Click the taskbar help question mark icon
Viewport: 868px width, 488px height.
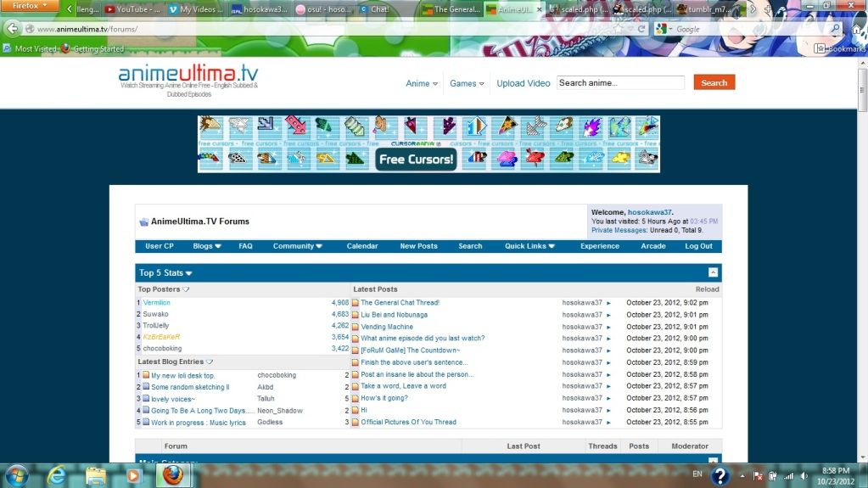[x=720, y=475]
